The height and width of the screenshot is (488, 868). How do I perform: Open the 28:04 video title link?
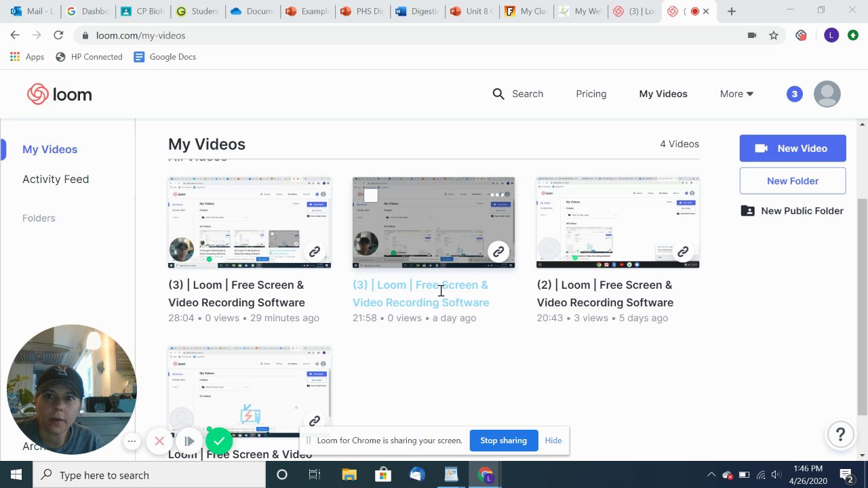[237, 293]
